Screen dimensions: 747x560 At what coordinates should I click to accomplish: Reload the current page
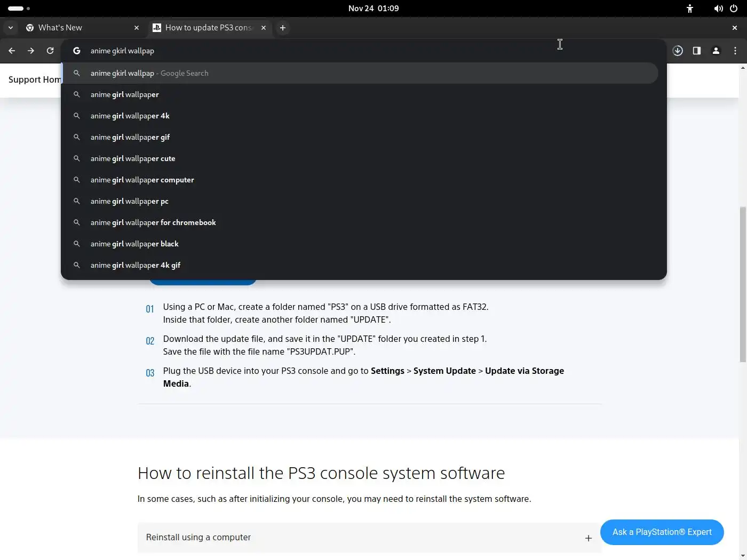coord(50,51)
